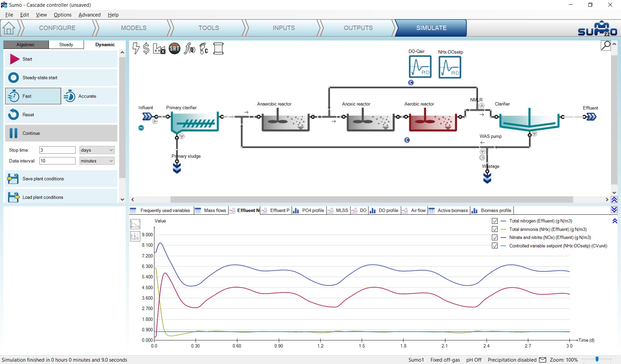Viewport: 621px width, 364px height.
Task: Select the Effluent output icon
Action: (x=592, y=117)
